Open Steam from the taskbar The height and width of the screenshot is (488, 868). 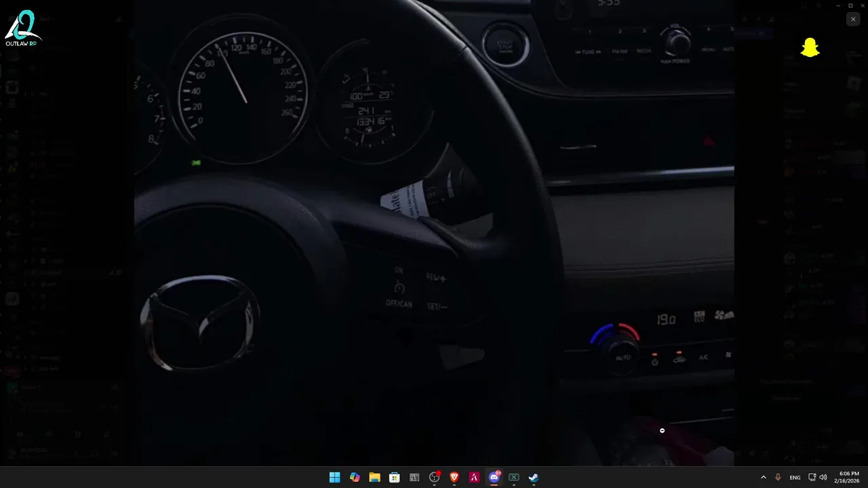click(534, 477)
